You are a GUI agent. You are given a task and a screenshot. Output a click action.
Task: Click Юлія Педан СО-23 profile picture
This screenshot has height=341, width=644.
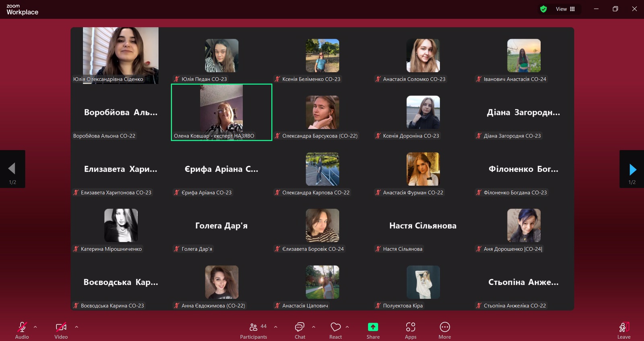222,56
